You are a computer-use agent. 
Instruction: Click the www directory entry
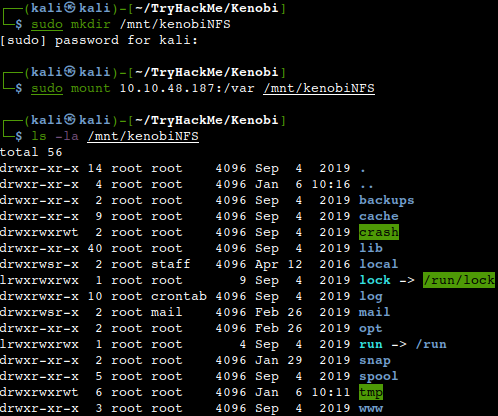371,408
